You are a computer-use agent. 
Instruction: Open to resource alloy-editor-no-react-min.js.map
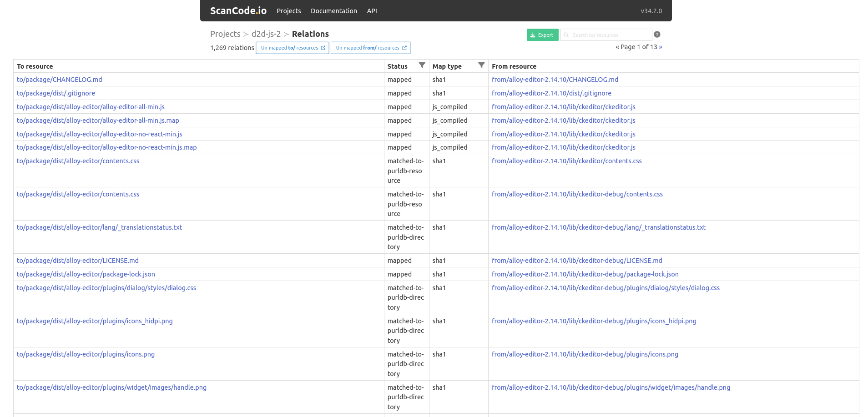click(107, 147)
